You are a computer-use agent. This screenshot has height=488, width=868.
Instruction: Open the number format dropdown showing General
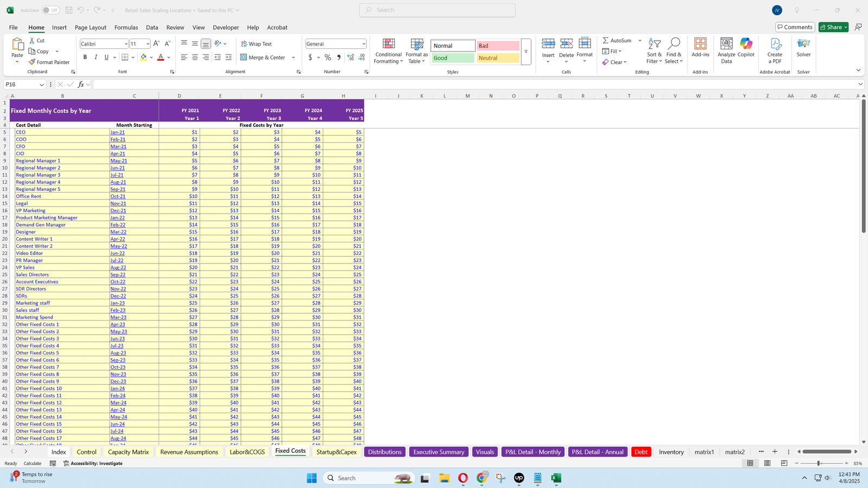point(363,44)
